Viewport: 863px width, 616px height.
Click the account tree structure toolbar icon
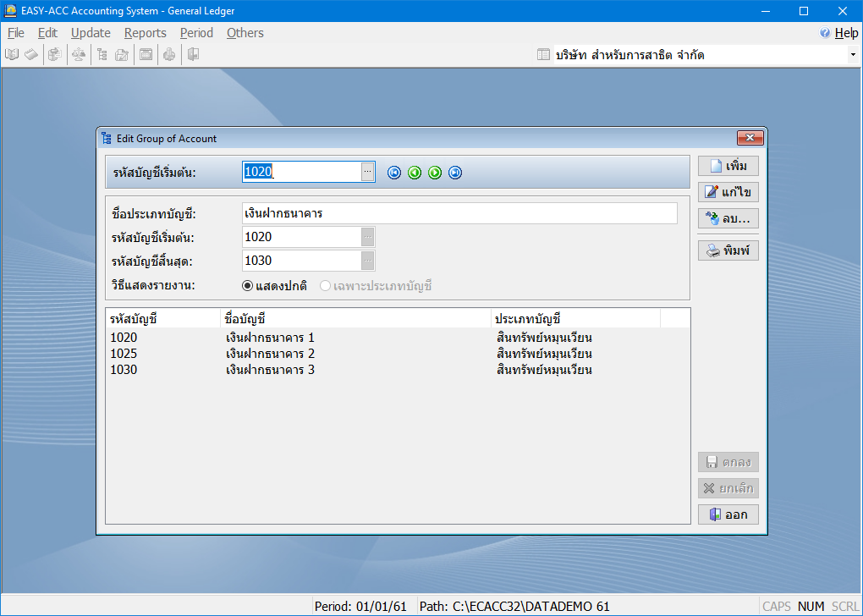click(x=102, y=55)
